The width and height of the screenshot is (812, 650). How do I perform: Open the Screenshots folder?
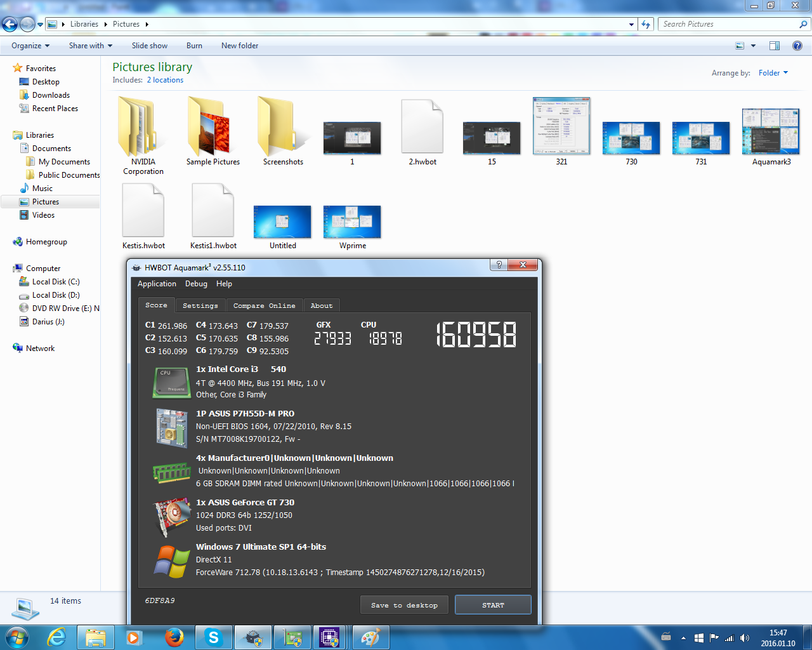tap(283, 131)
